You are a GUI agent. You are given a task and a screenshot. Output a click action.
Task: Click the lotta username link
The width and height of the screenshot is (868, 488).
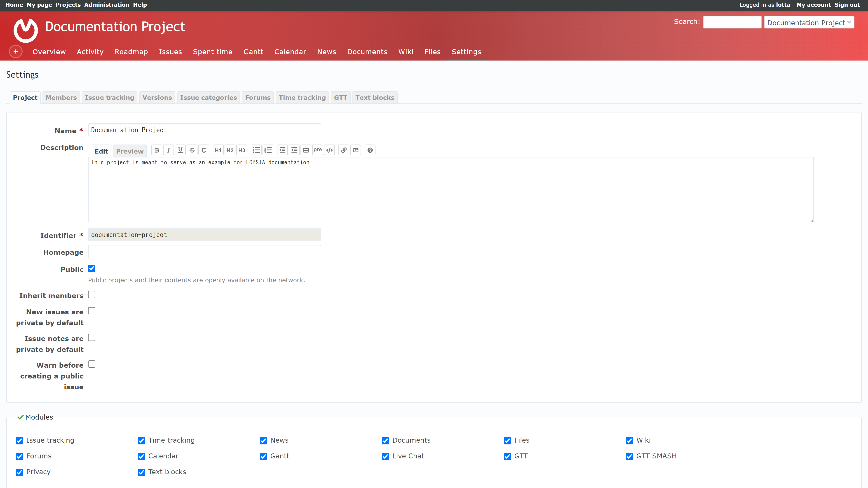pyautogui.click(x=783, y=5)
